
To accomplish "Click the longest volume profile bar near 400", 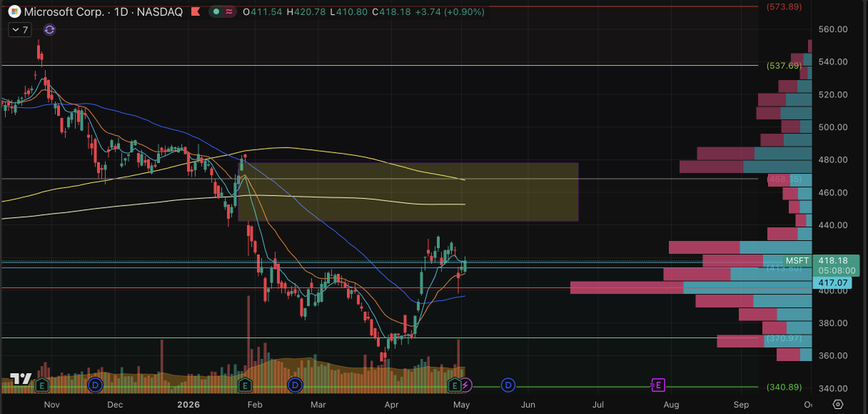I will (691, 288).
